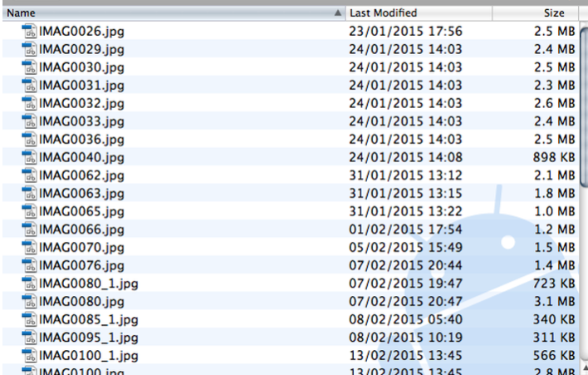Select the IMAG0066.jpg file icon
588x375 pixels.
pyautogui.click(x=29, y=229)
